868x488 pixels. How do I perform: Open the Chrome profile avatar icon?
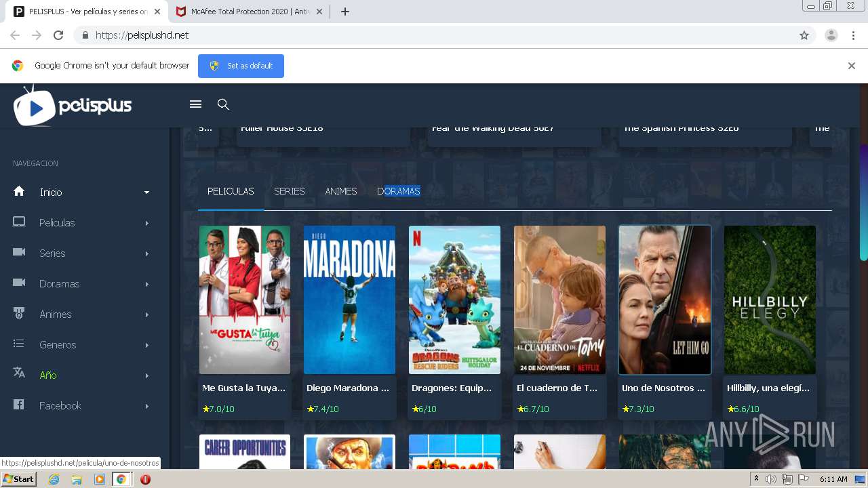(831, 35)
